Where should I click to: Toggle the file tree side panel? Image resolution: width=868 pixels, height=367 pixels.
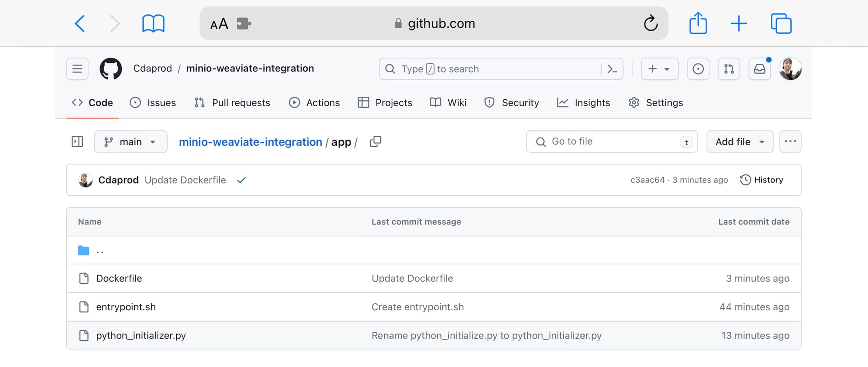tap(77, 142)
